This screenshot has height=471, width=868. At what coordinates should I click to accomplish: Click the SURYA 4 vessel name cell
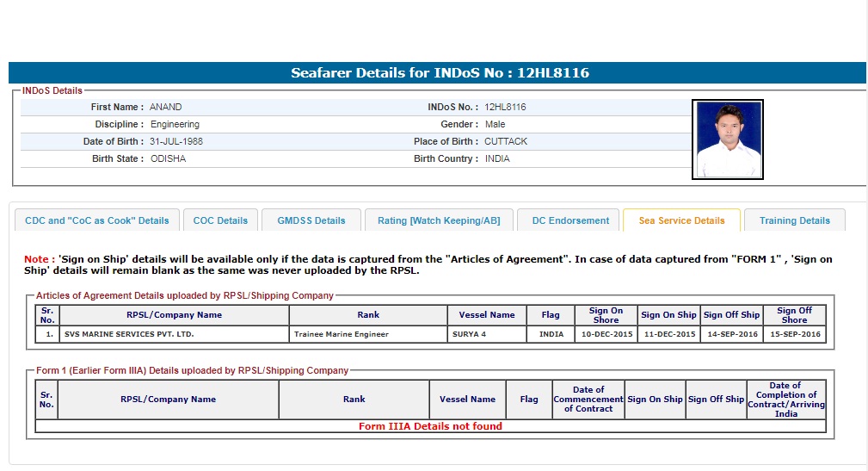[x=471, y=334]
